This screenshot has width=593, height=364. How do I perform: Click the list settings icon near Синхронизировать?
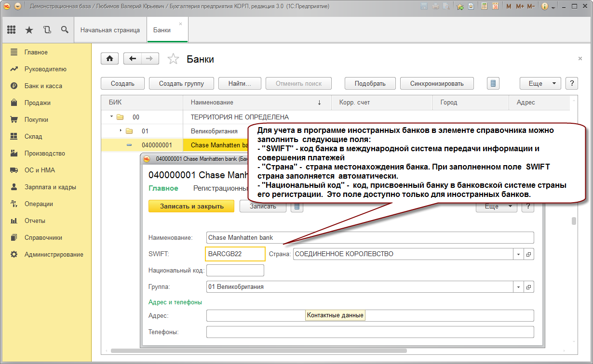(x=493, y=83)
